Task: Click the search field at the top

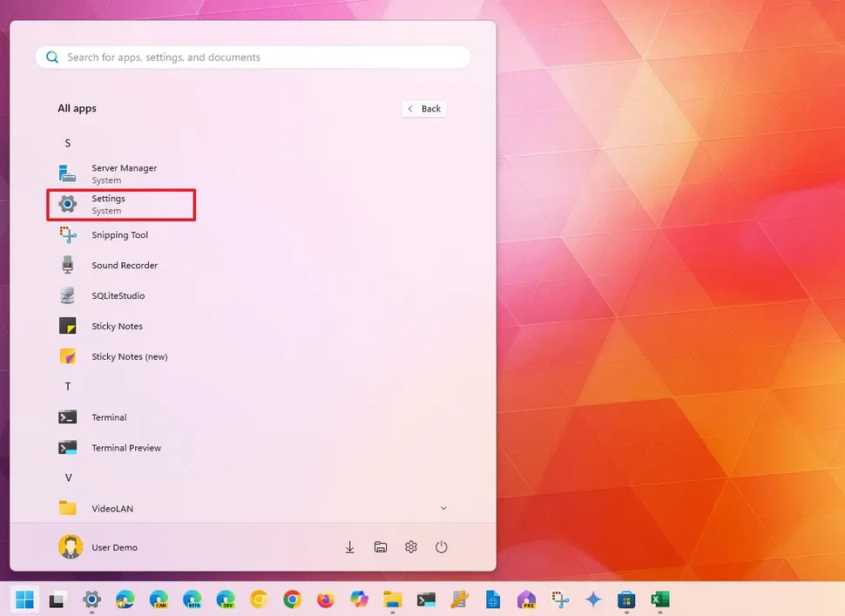Action: (x=253, y=57)
